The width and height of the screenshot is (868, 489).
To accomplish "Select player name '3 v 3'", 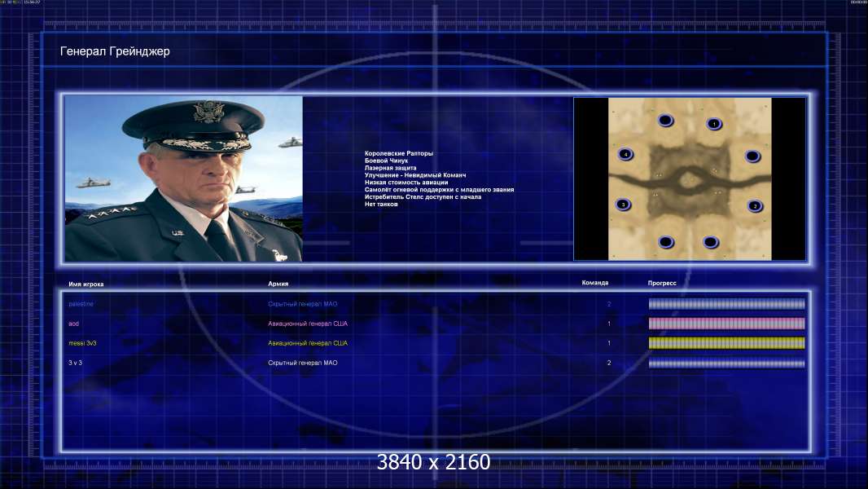I will (x=75, y=363).
